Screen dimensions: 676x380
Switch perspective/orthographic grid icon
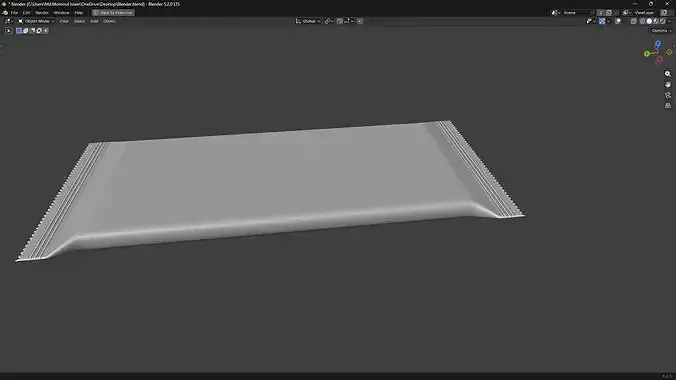[x=668, y=105]
